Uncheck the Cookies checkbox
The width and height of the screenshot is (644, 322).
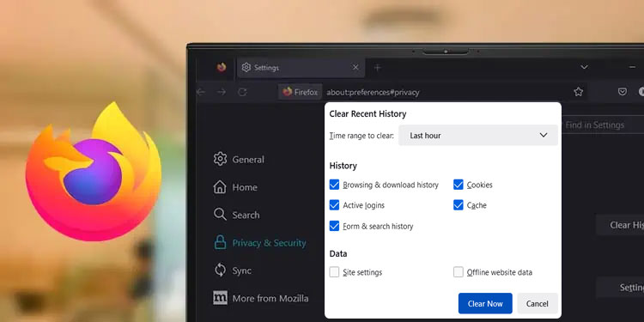(459, 185)
